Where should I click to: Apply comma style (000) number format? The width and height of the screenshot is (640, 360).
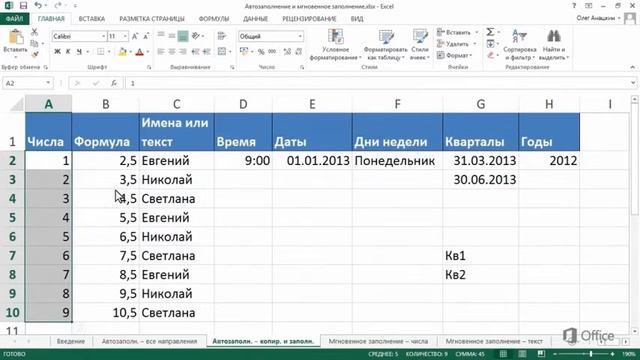click(272, 51)
